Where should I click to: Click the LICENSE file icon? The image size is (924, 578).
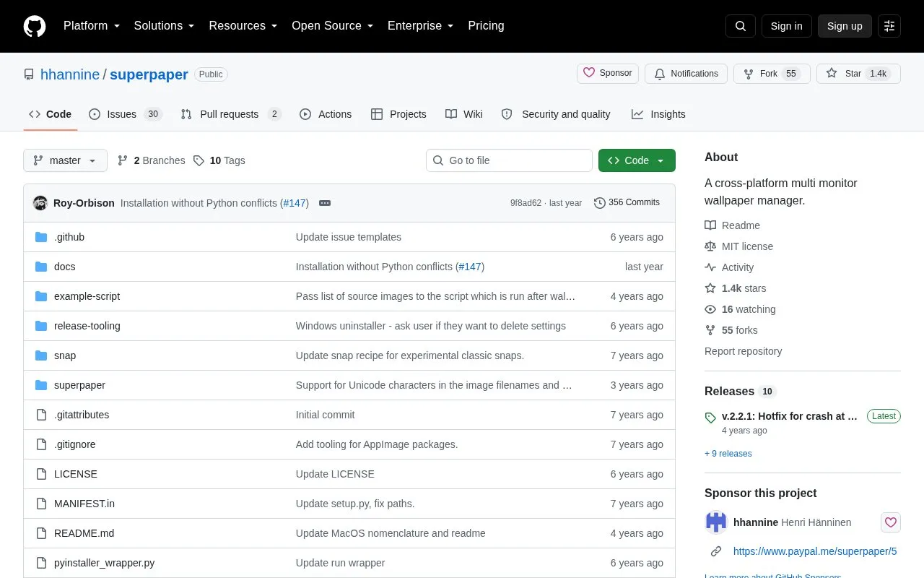41,474
